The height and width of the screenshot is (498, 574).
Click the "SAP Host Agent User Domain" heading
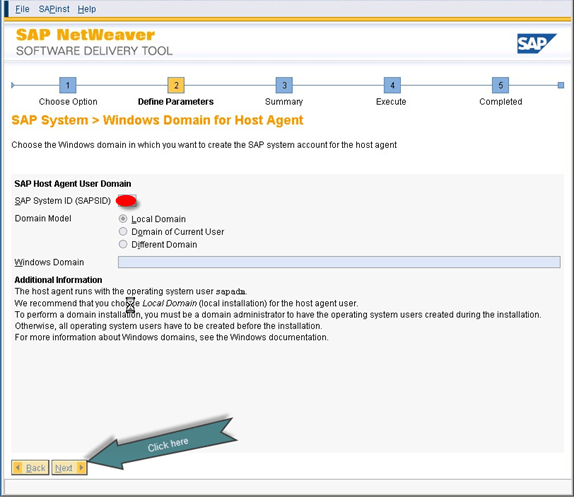[x=72, y=184]
